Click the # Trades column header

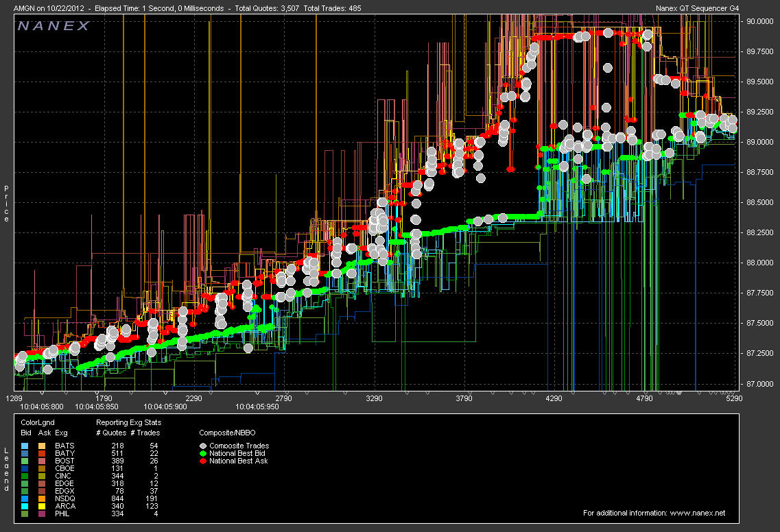coord(145,433)
